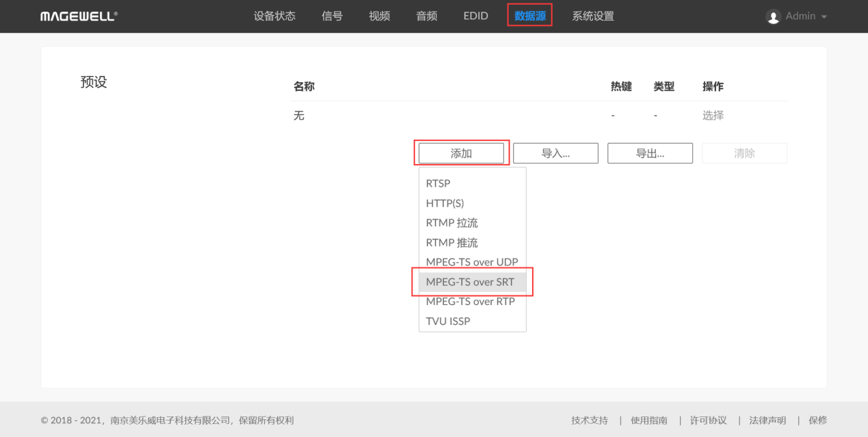The image size is (868, 437).
Task: Choose TVU ISSP from the list
Action: point(448,321)
